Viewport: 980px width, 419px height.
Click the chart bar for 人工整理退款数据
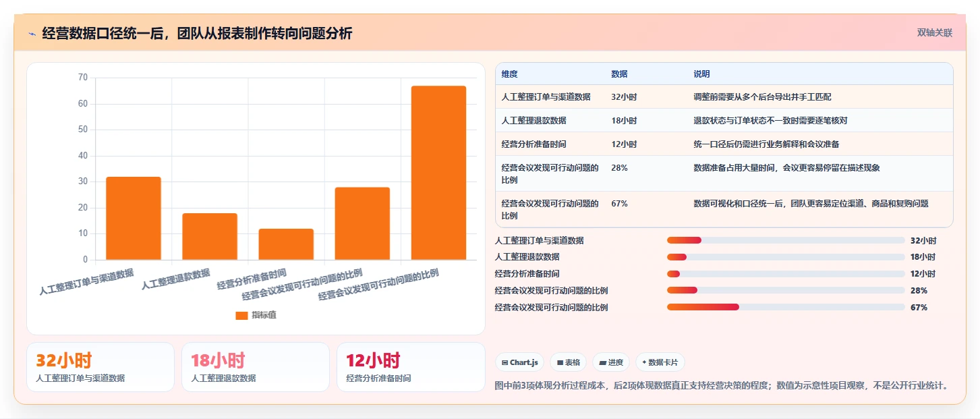click(210, 237)
